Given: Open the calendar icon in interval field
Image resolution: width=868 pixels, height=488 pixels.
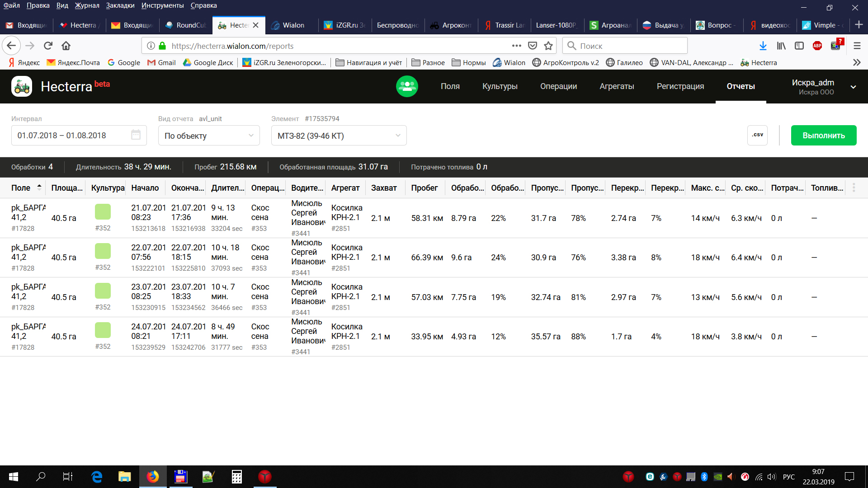Looking at the screenshot, I should [136, 135].
